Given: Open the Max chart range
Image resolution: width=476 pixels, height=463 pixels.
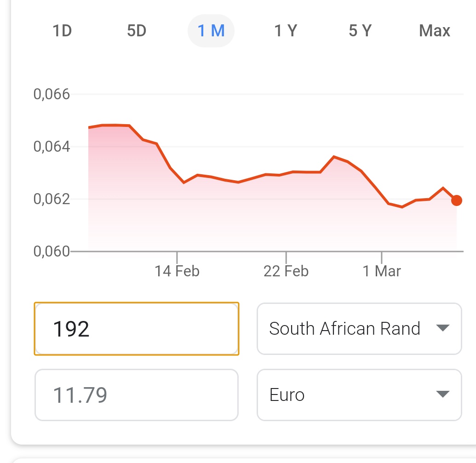Looking at the screenshot, I should point(434,30).
